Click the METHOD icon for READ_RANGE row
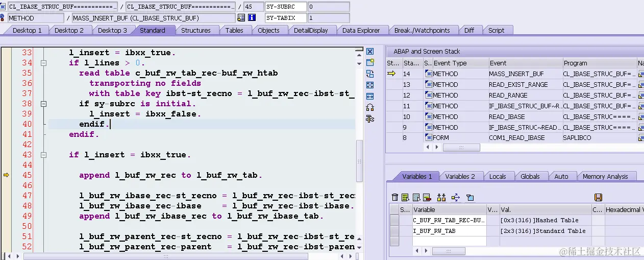 point(428,96)
